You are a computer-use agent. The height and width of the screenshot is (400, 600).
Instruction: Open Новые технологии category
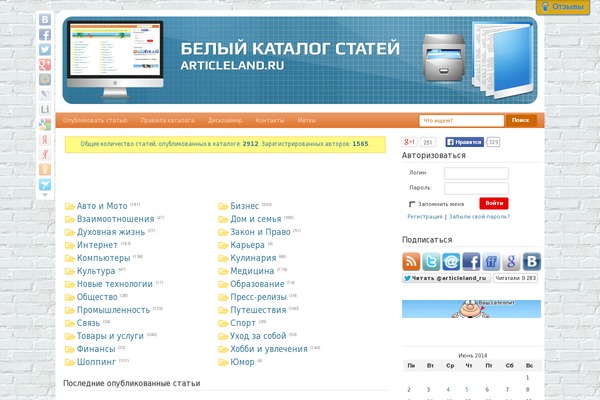point(114,284)
